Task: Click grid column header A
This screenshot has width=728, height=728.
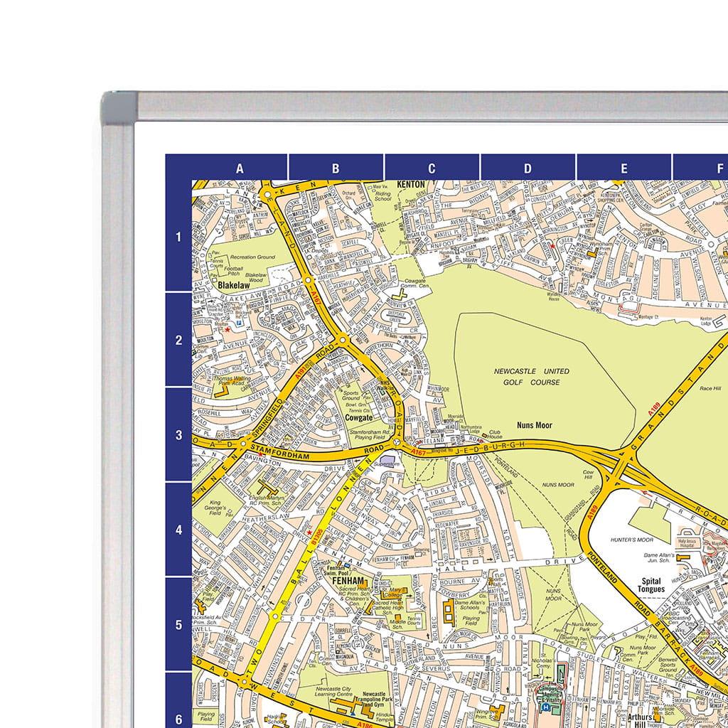Action: click(240, 168)
